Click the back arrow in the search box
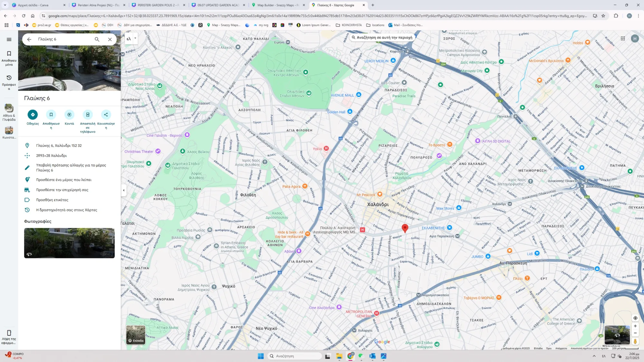 point(29,39)
